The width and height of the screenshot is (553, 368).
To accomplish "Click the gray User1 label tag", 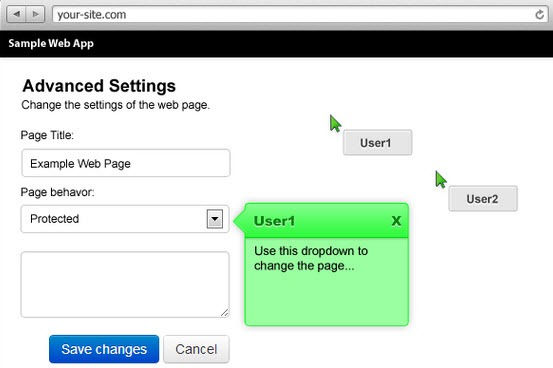I will tap(377, 143).
